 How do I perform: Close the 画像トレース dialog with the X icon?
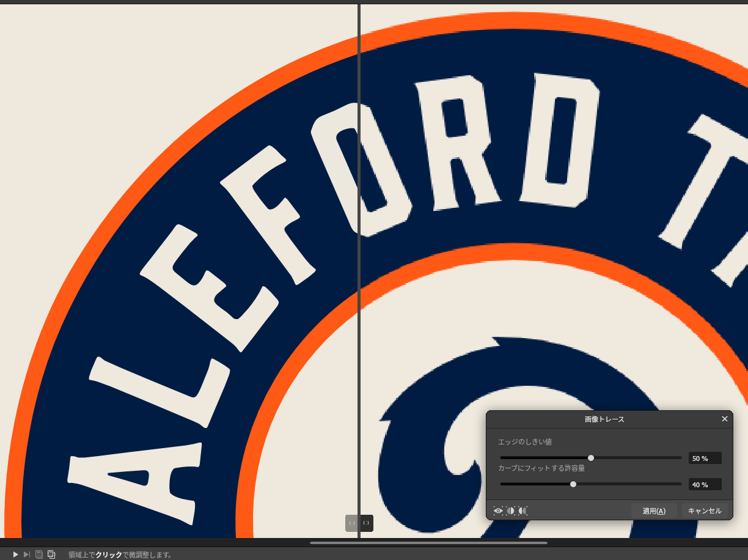(725, 419)
